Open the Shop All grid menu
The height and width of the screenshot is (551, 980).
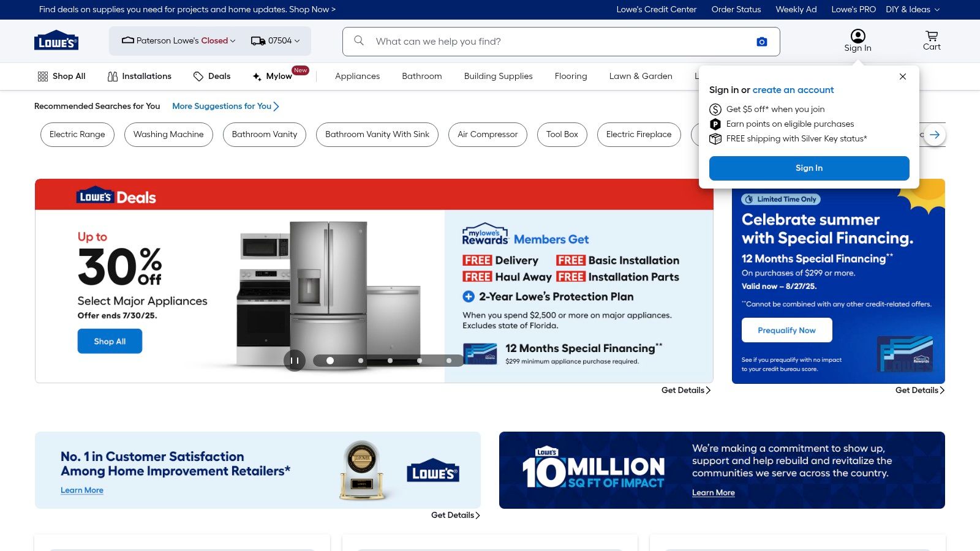coord(42,76)
